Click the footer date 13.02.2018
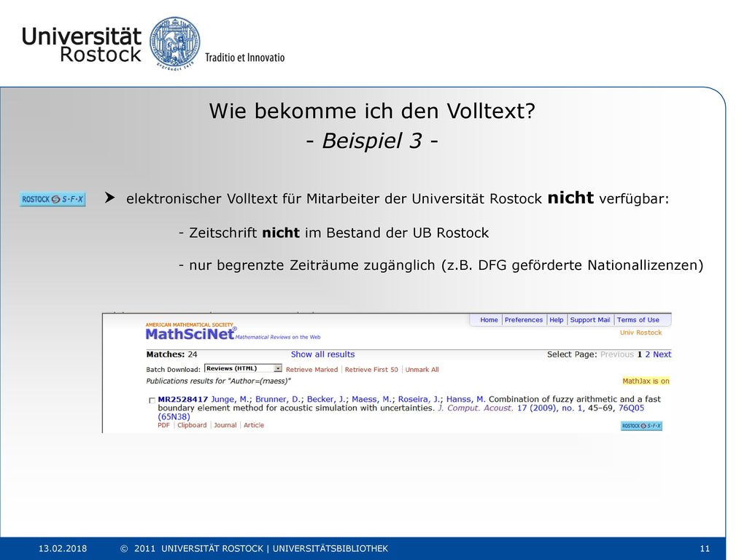The width and height of the screenshot is (747, 560). [x=63, y=548]
